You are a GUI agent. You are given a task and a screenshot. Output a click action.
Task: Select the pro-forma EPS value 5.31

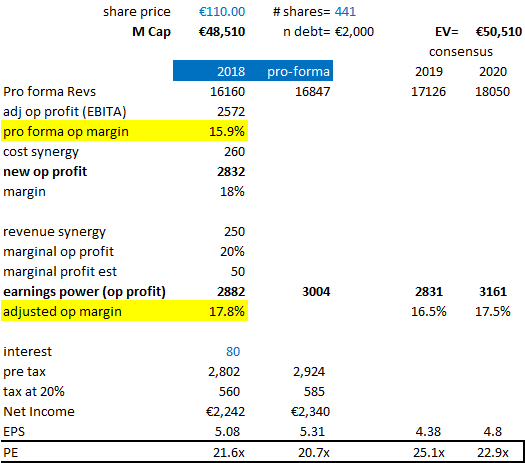click(312, 432)
